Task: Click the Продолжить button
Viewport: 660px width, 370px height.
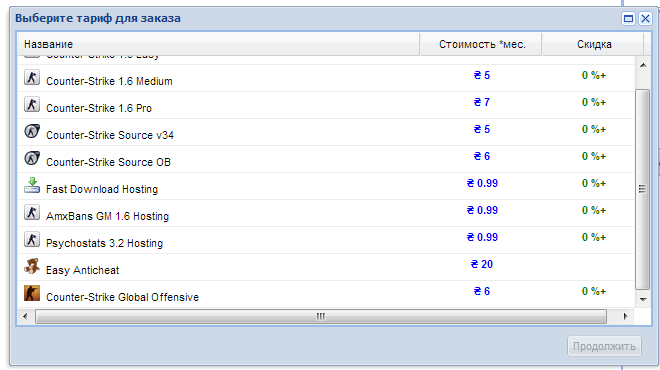Action: [x=604, y=346]
